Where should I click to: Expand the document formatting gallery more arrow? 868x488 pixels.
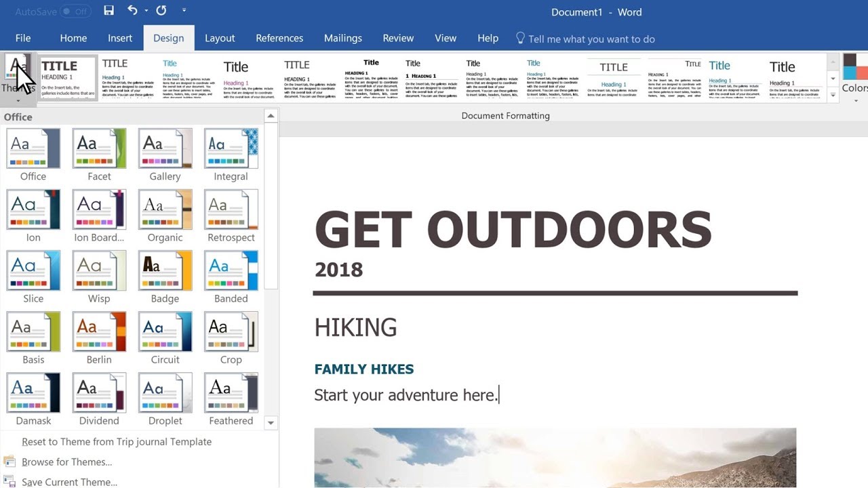coord(833,96)
